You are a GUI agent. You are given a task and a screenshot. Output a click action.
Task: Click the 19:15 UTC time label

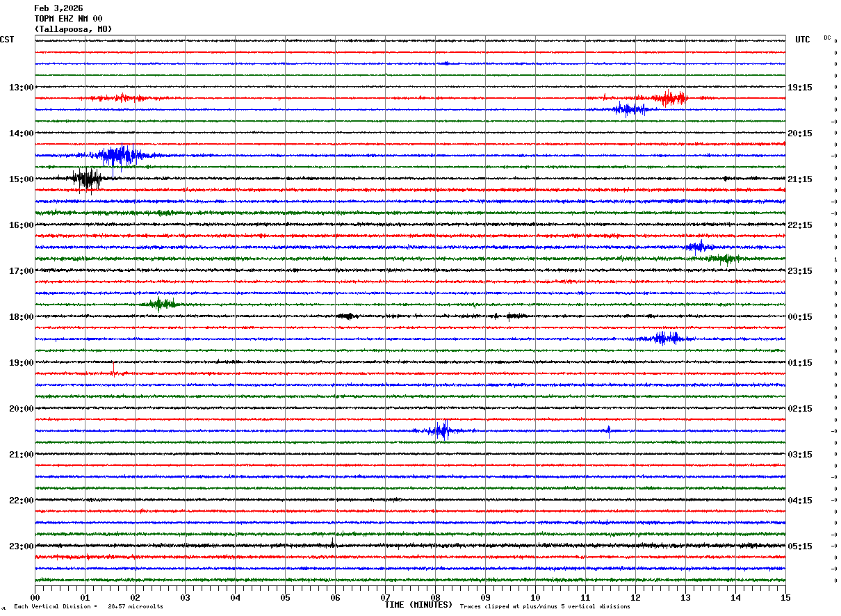coord(799,88)
